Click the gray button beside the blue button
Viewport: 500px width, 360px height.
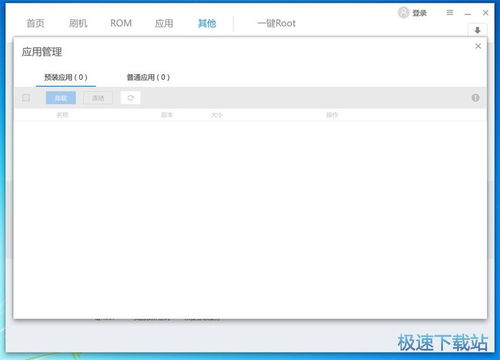[98, 98]
